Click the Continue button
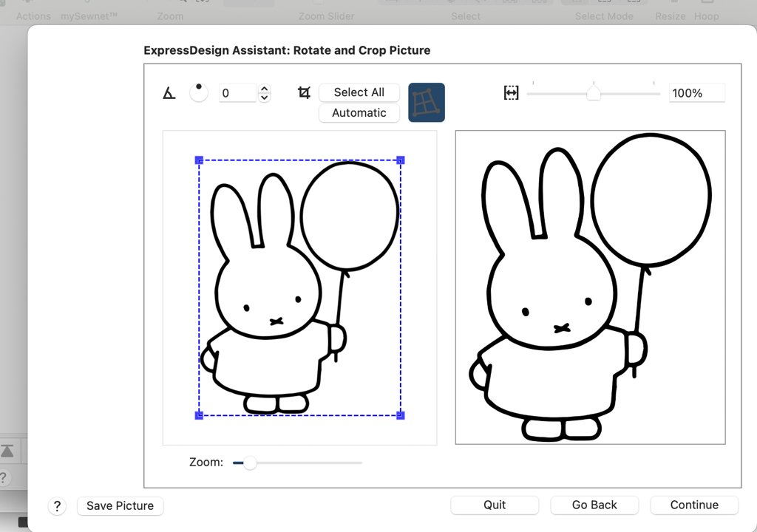The height and width of the screenshot is (532, 757). point(694,505)
